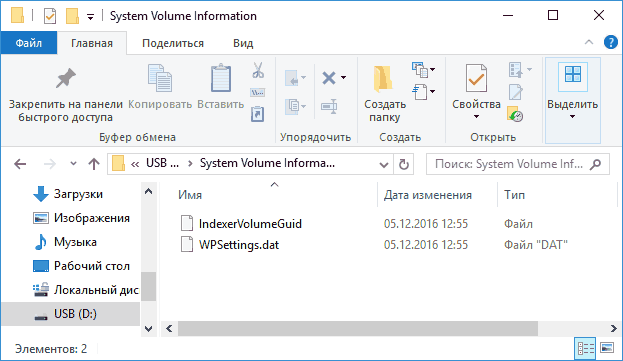
Task: Click the file list scroll right arrow
Action: pos(613,328)
